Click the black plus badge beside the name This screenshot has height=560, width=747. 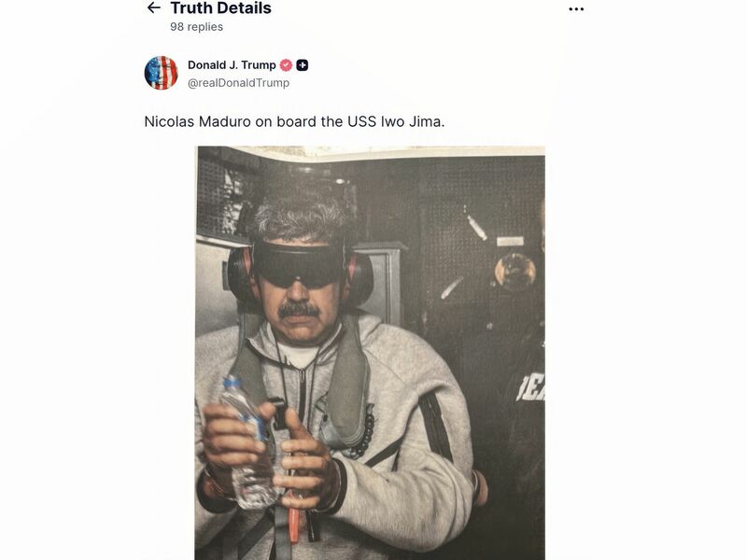point(303,65)
